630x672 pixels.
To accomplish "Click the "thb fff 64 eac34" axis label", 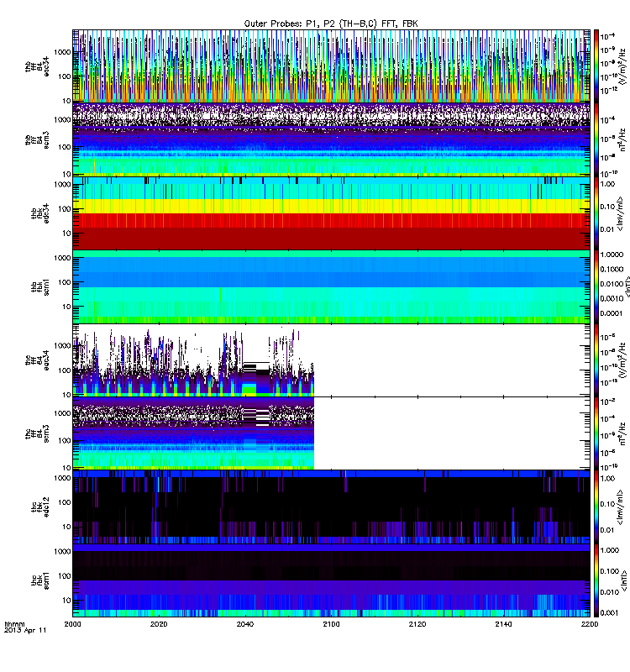I will click(37, 66).
